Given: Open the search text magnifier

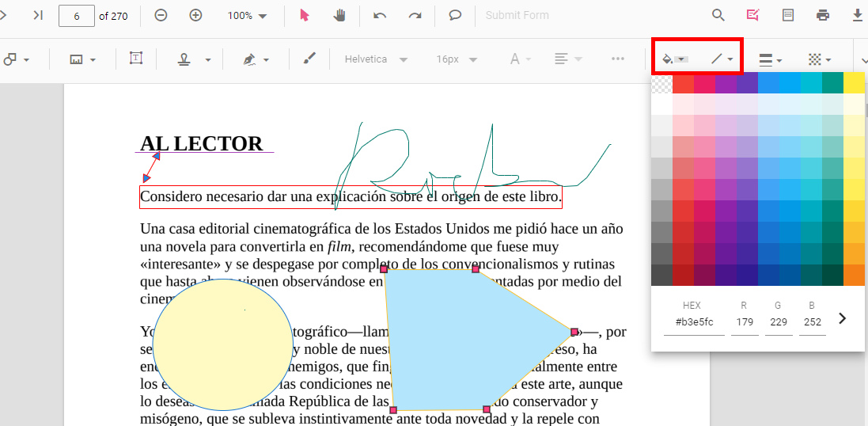Looking at the screenshot, I should 718,15.
